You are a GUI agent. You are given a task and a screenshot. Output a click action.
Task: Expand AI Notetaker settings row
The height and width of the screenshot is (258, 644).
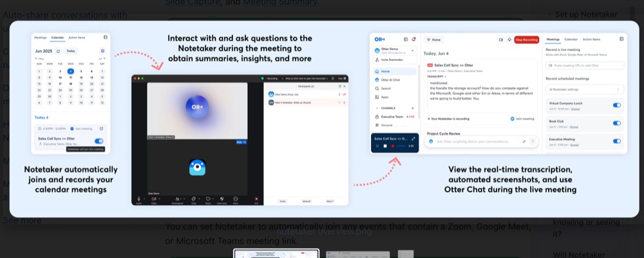585,89
